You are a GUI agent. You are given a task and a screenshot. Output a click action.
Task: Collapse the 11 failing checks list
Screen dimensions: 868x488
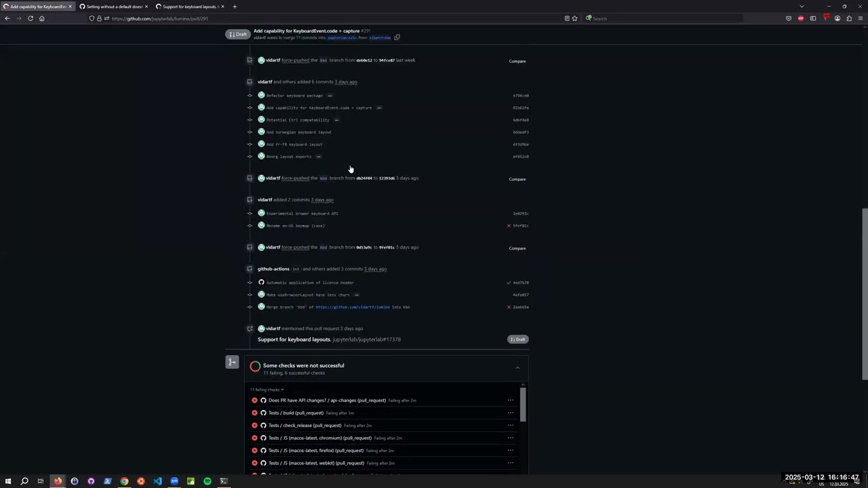tap(267, 390)
